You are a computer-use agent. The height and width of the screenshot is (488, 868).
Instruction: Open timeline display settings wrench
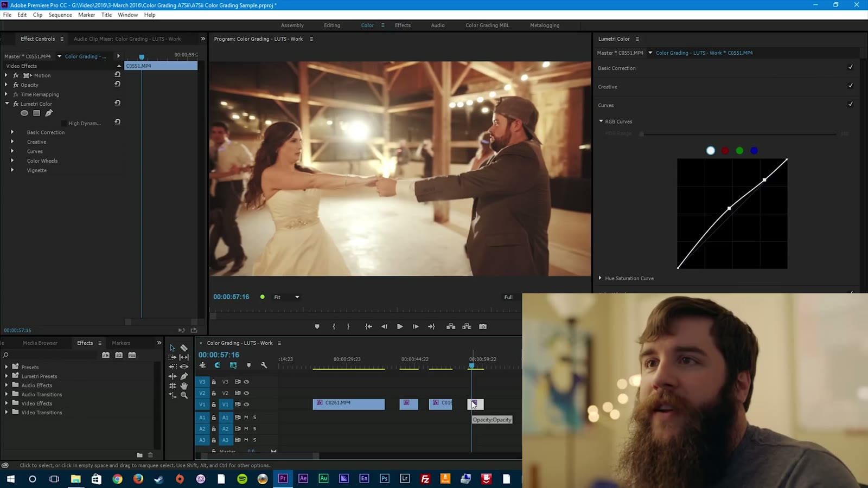[x=264, y=365]
